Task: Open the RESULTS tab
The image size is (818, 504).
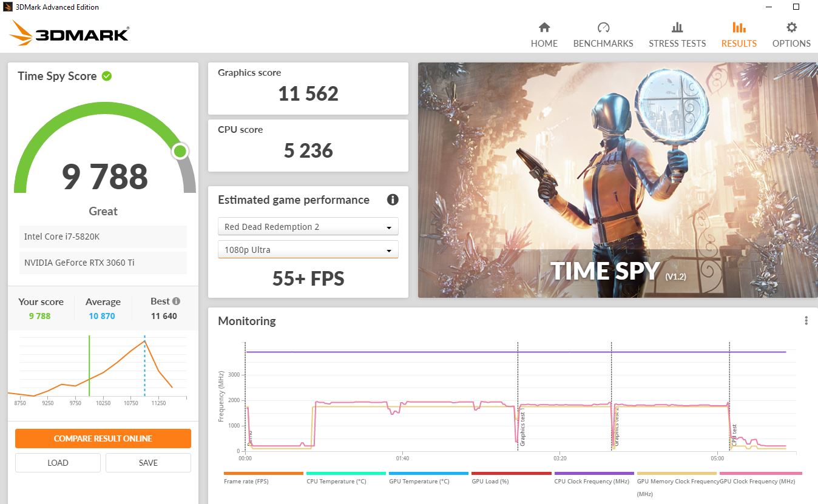Action: pyautogui.click(x=739, y=35)
